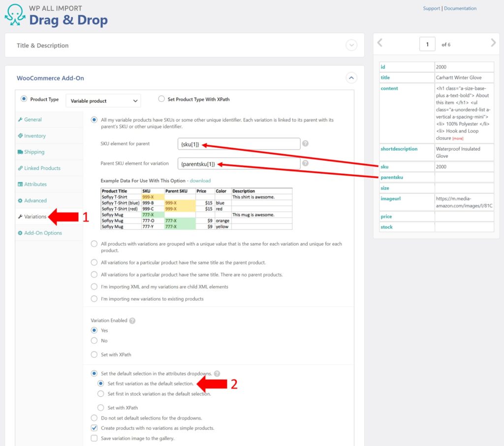Open help for Parent SKU element for variation
Screen dimensions: 504x446
[305, 163]
